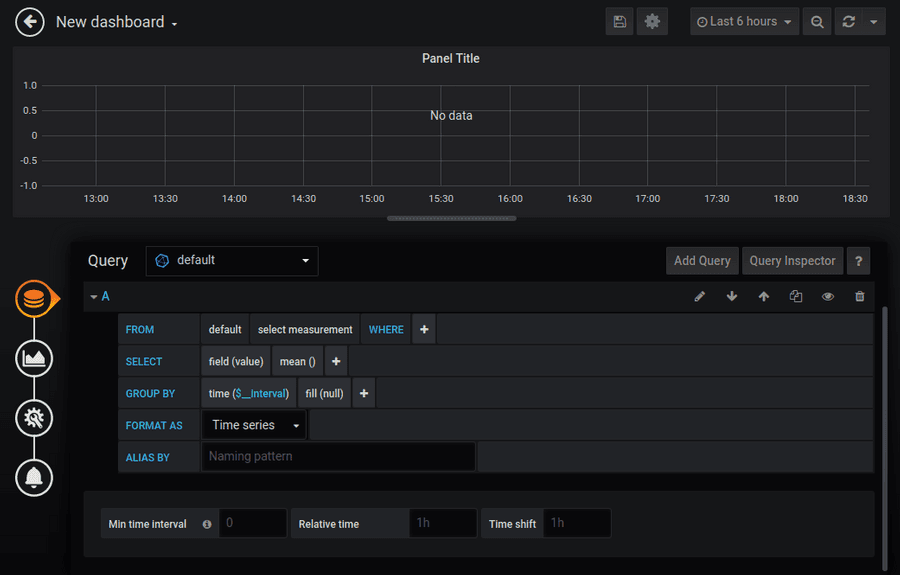The height and width of the screenshot is (575, 900).
Task: Open the Last 6 hours time picker
Action: [744, 22]
